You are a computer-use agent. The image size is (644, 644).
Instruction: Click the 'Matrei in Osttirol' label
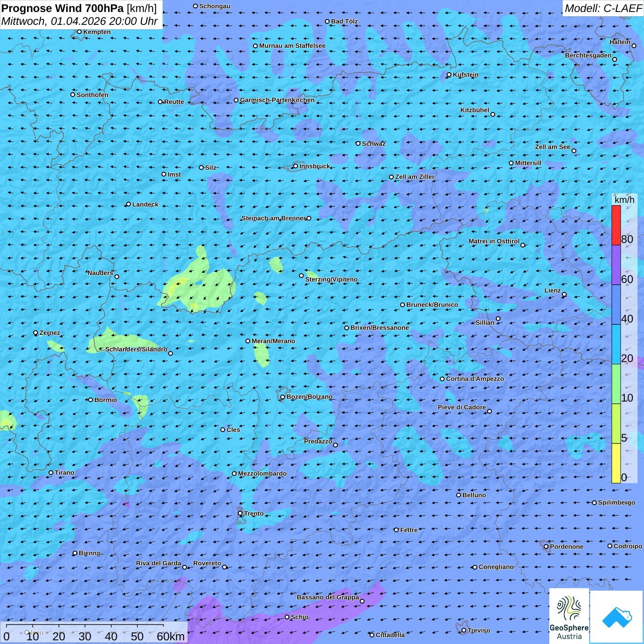click(494, 241)
